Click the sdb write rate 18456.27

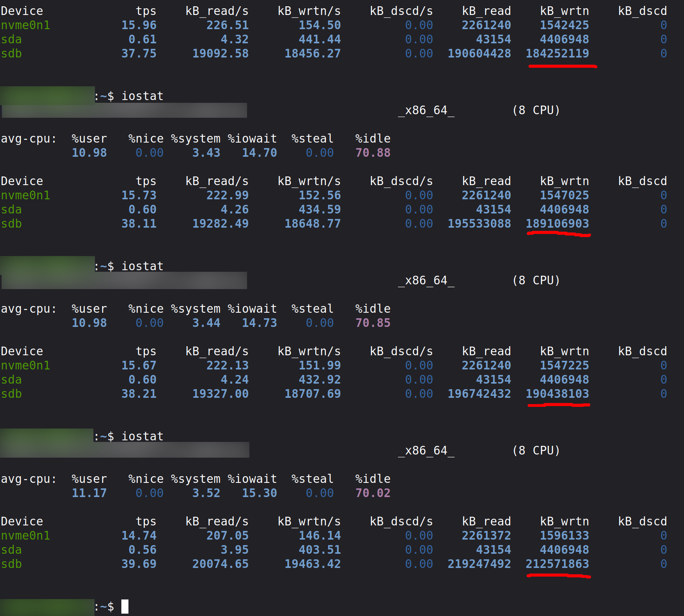click(312, 54)
